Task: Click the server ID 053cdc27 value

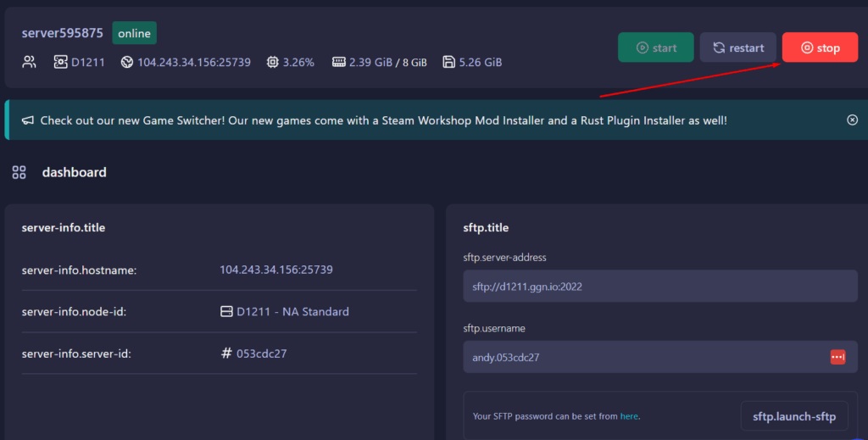Action: coord(261,354)
